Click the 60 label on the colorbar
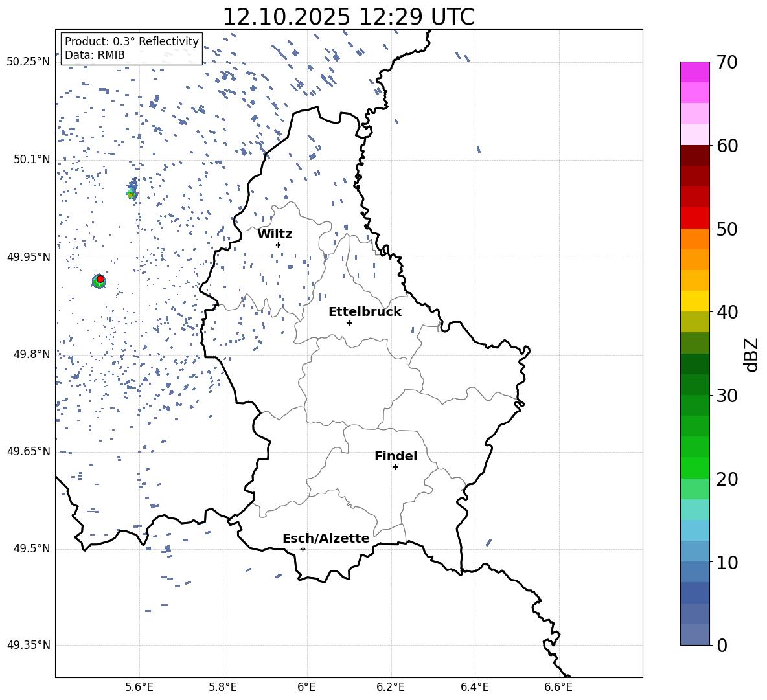 pos(726,146)
